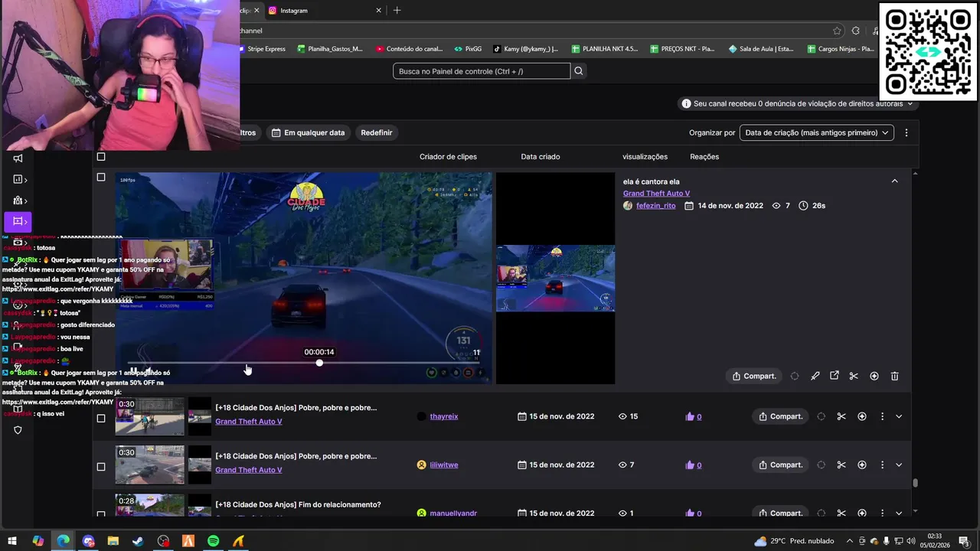Open the 'Em qualquer data' date filter
The width and height of the screenshot is (980, 551).
pos(308,132)
